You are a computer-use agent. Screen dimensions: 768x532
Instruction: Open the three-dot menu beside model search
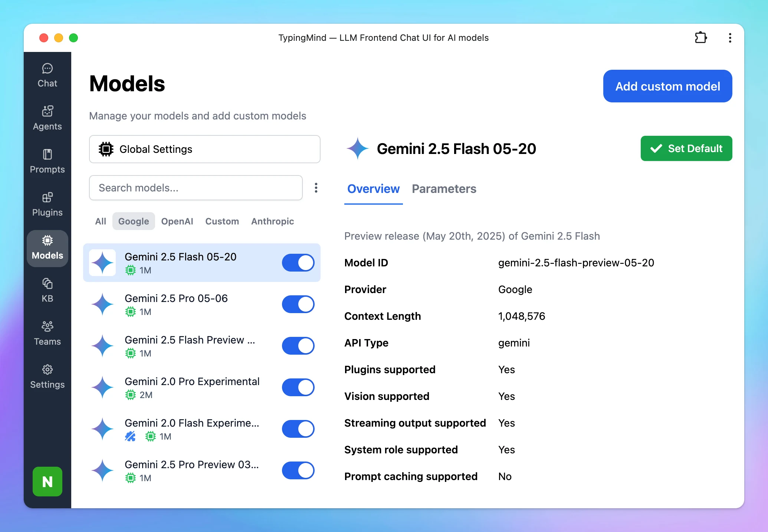pos(316,188)
